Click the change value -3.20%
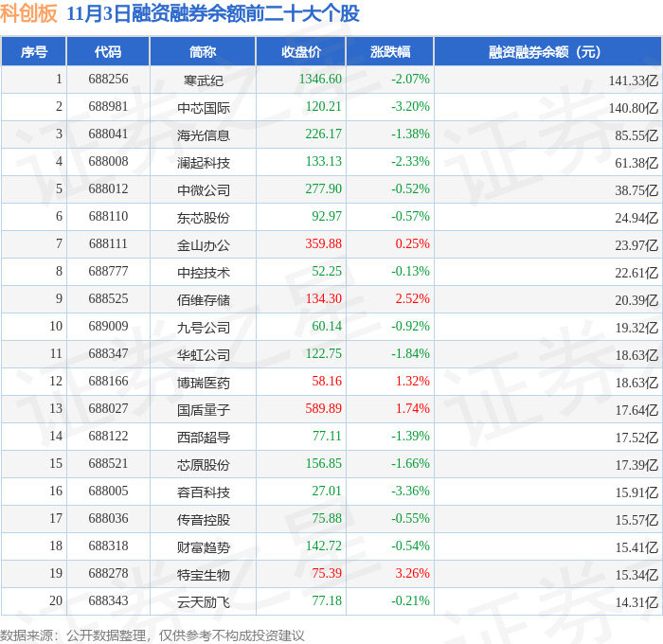 coord(410,107)
